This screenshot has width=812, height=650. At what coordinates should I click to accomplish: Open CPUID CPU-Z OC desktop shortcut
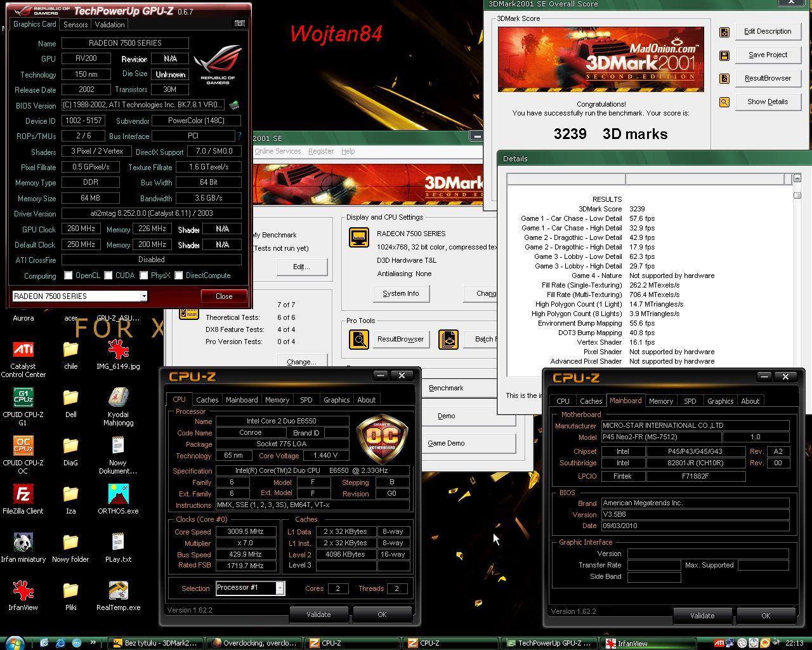23,455
